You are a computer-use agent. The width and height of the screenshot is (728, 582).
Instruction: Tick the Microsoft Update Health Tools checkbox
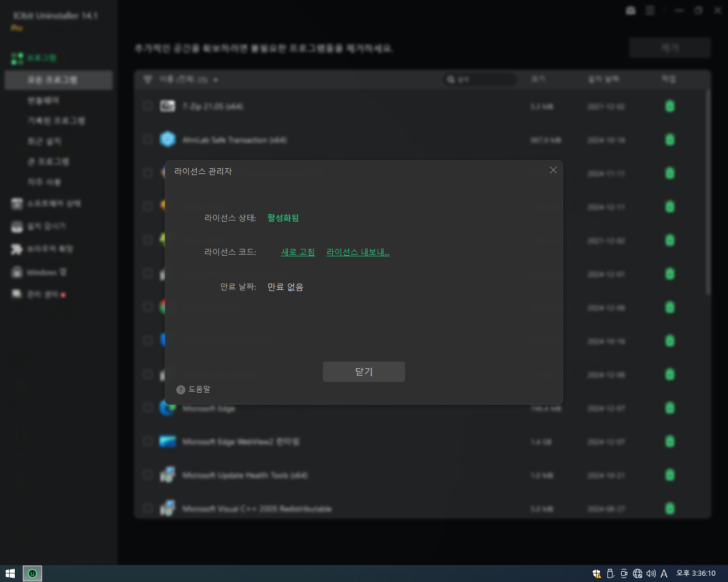pos(148,475)
